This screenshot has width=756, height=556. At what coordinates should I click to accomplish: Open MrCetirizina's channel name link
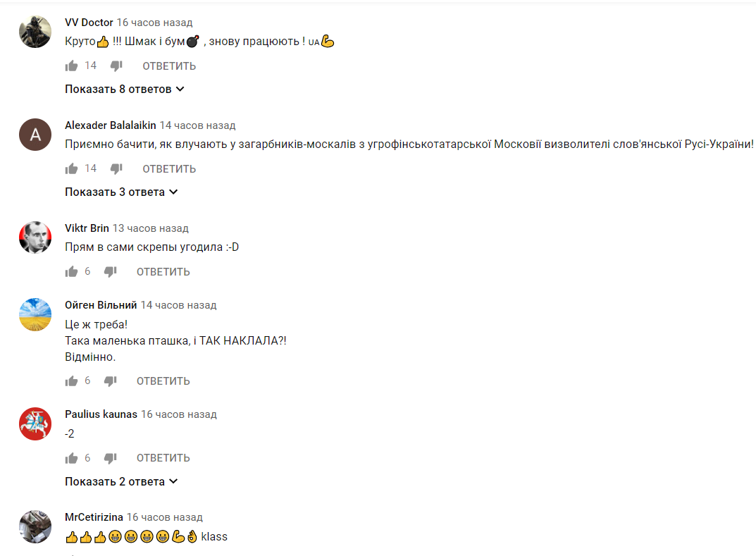tap(94, 517)
